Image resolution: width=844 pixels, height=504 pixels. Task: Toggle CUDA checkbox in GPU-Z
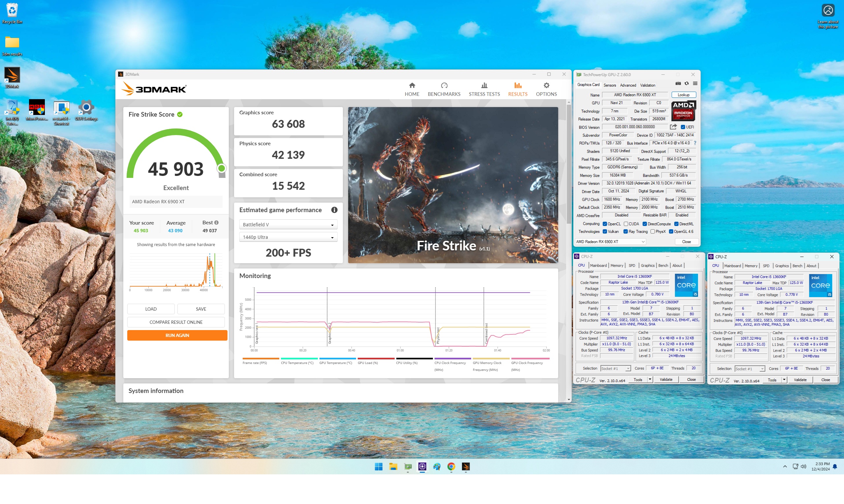pyautogui.click(x=626, y=224)
